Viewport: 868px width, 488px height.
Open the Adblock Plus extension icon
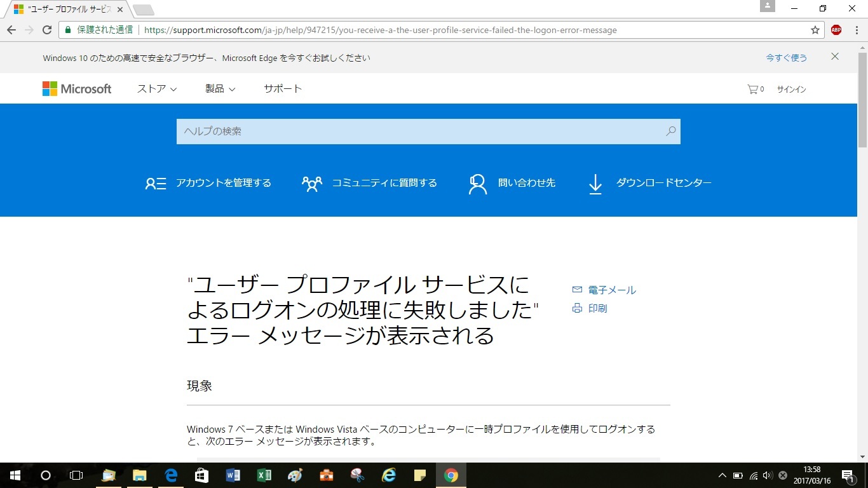[x=836, y=30]
